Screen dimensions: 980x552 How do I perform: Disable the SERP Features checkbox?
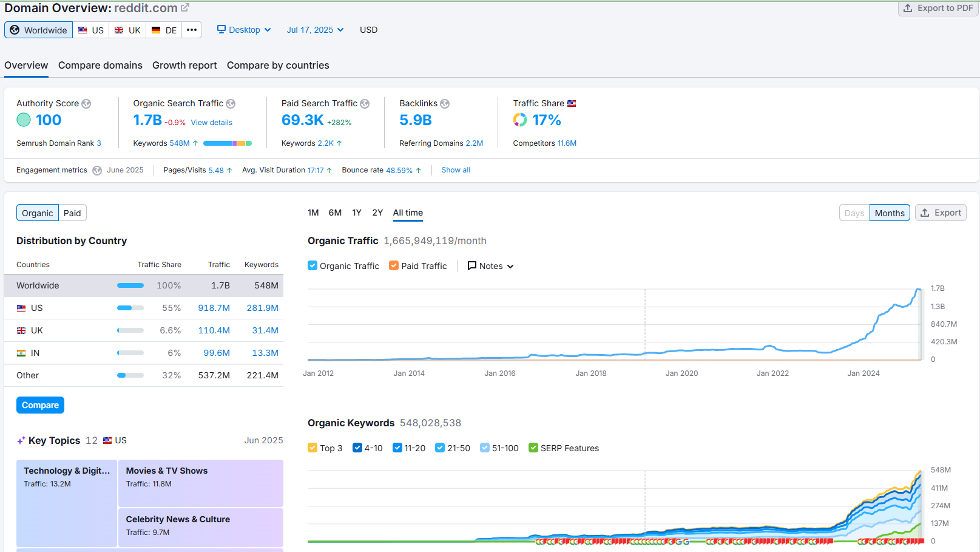(533, 448)
